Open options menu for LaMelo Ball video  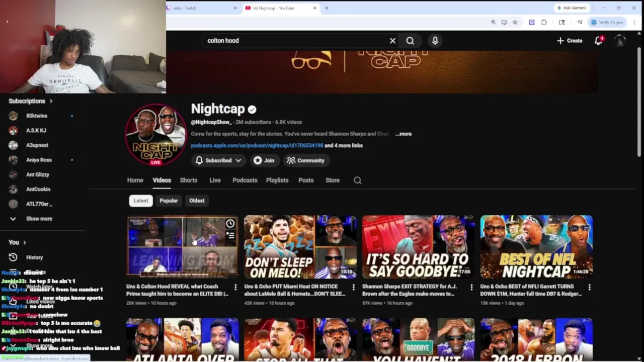click(353, 287)
